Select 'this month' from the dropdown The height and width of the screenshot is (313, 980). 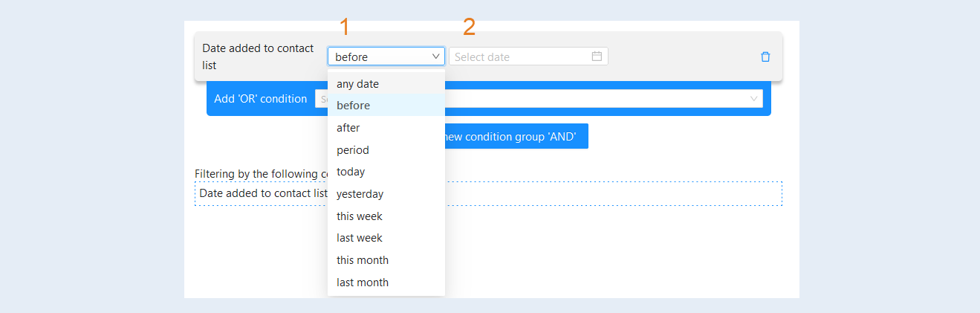386,260
